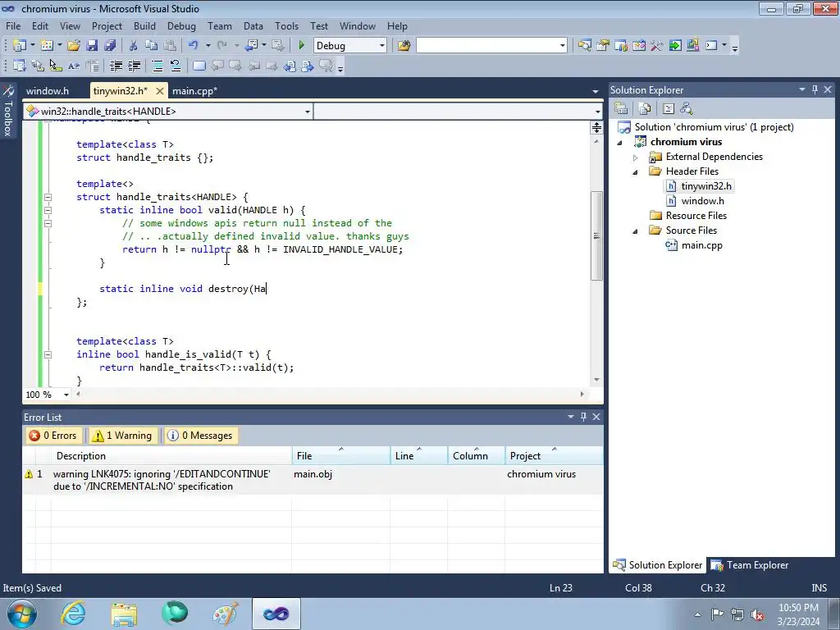Image resolution: width=840 pixels, height=630 pixels.
Task: Toggle the 0 Messages filter button
Action: pos(201,436)
